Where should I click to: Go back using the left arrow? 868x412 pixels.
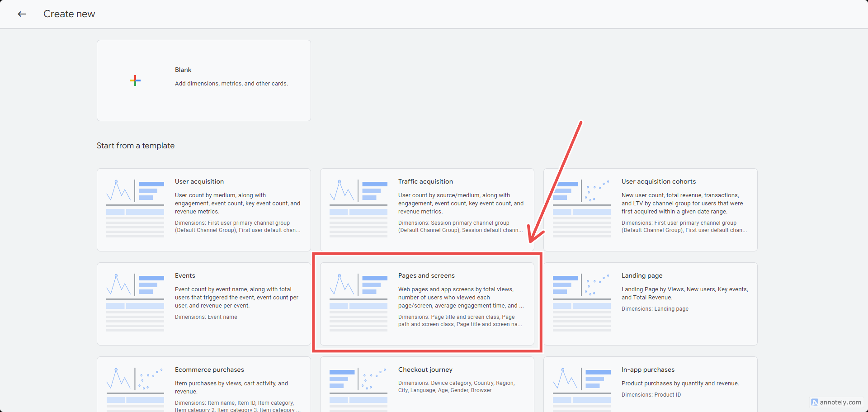click(x=22, y=14)
